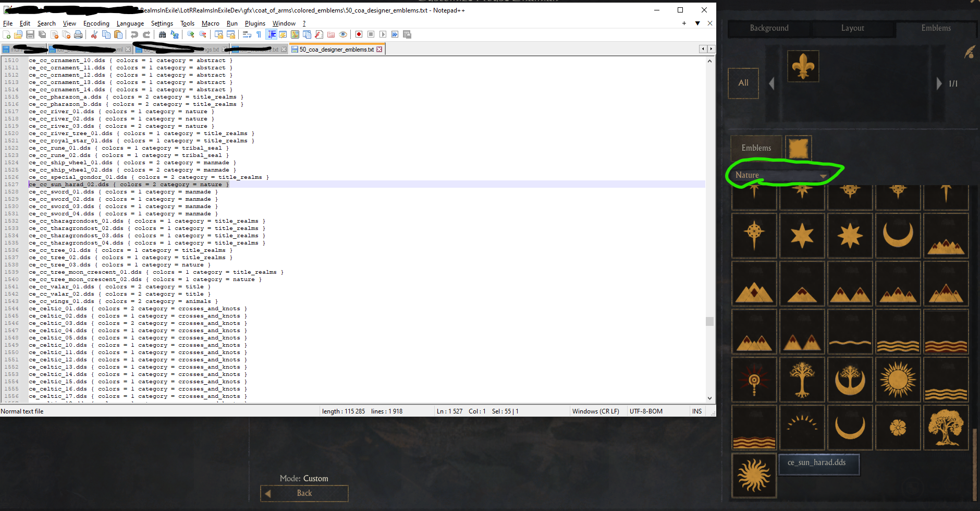Screen dimensions: 980x511
Task: Click the tab bar scroll-right arrow
Action: click(711, 49)
